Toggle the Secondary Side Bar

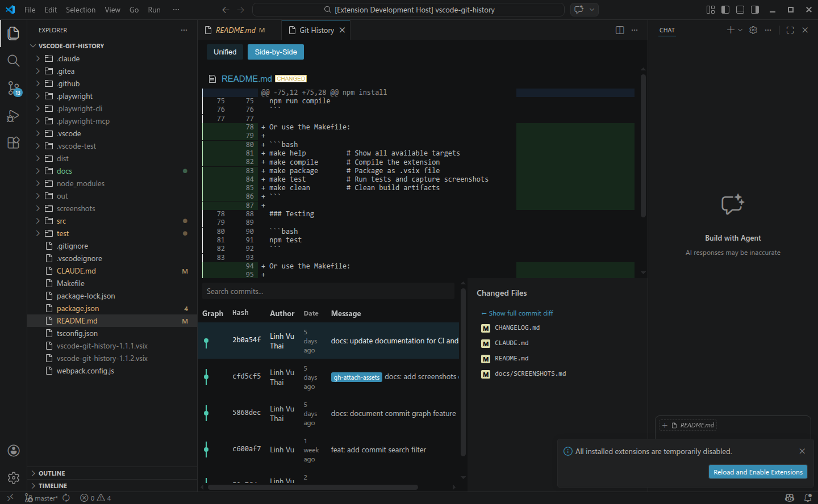coord(755,10)
